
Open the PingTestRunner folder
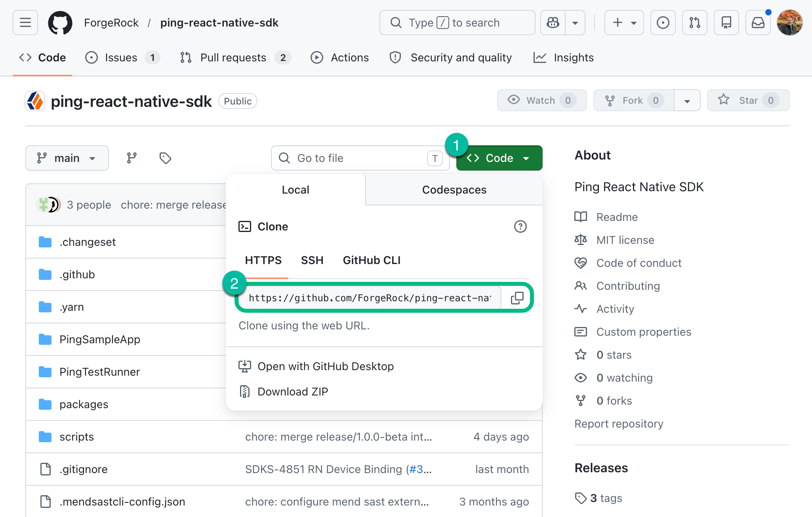[x=100, y=372]
